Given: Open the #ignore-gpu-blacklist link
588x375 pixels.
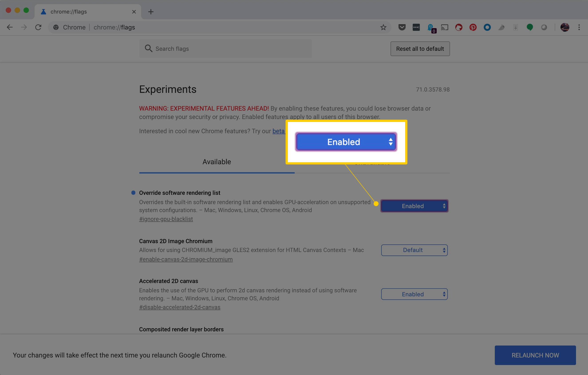Looking at the screenshot, I should (166, 219).
